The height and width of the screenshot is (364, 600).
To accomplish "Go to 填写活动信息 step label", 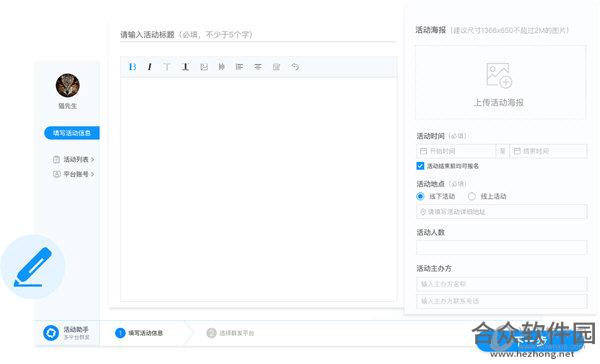I will pyautogui.click(x=145, y=333).
